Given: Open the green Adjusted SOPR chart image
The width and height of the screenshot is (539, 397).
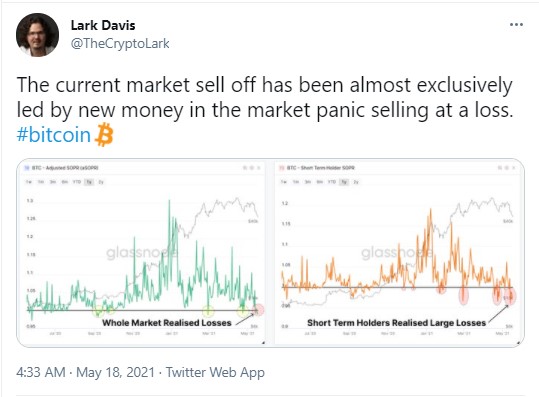Looking at the screenshot, I should (x=141, y=253).
